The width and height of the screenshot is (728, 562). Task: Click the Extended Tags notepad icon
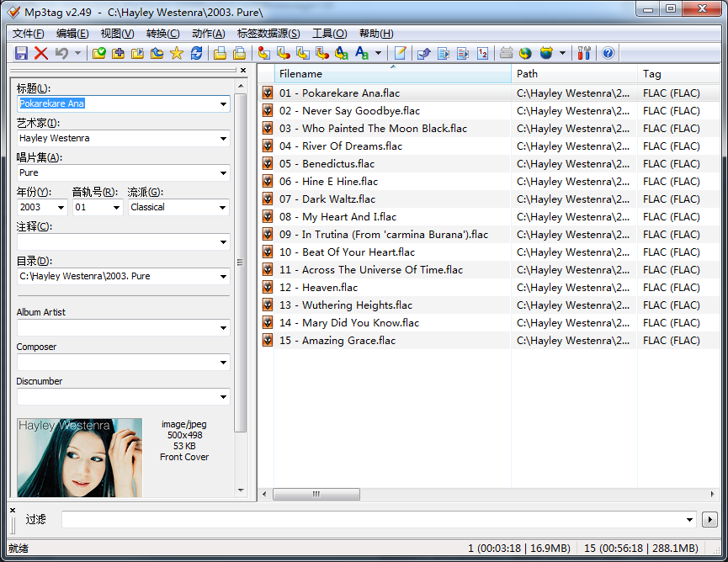[x=401, y=53]
